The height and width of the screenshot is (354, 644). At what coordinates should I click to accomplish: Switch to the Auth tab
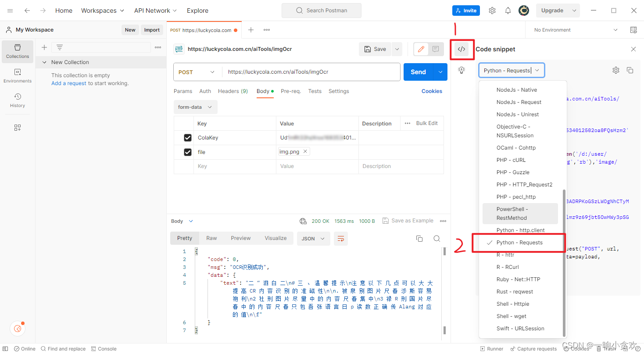[205, 91]
